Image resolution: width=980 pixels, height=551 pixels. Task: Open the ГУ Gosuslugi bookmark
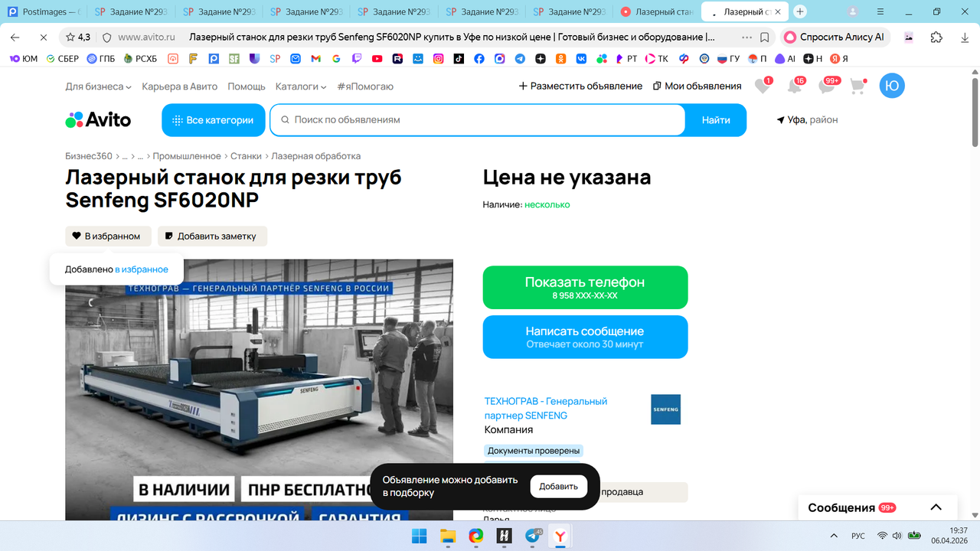click(x=728, y=58)
